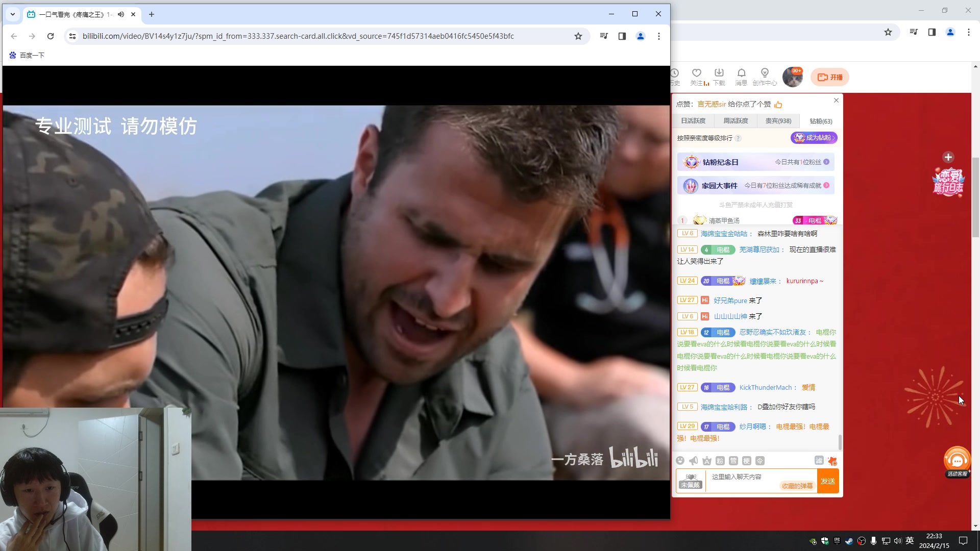Click the chat panel scrollbar thumb

(x=840, y=442)
